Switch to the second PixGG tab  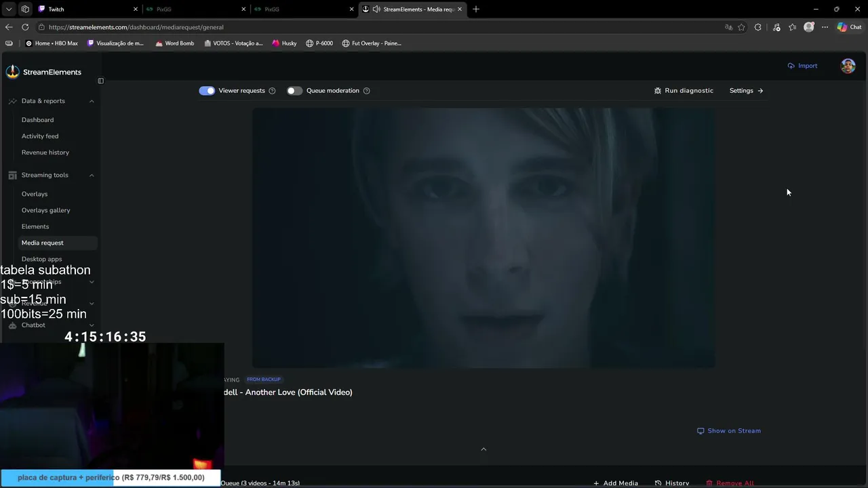tap(304, 9)
